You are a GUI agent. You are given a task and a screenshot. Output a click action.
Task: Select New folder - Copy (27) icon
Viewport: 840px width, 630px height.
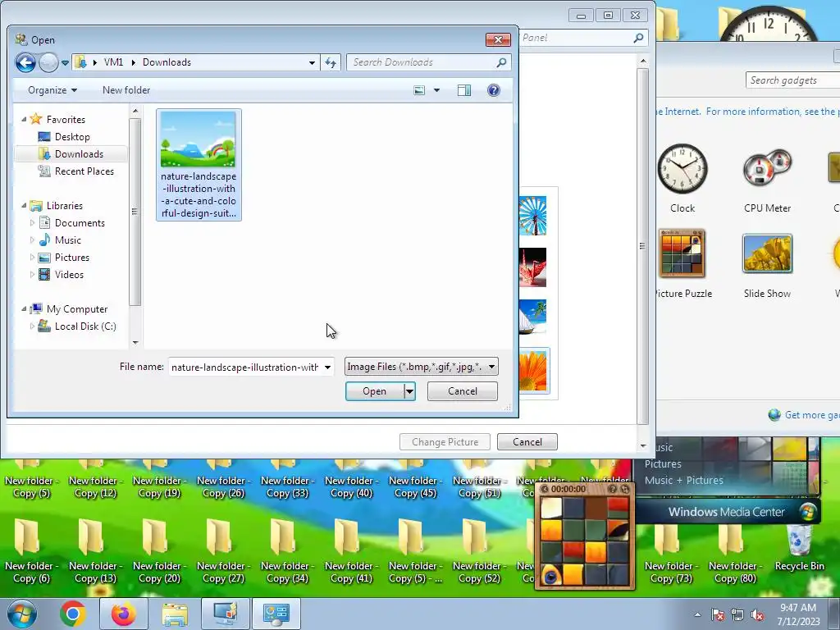pos(223,552)
